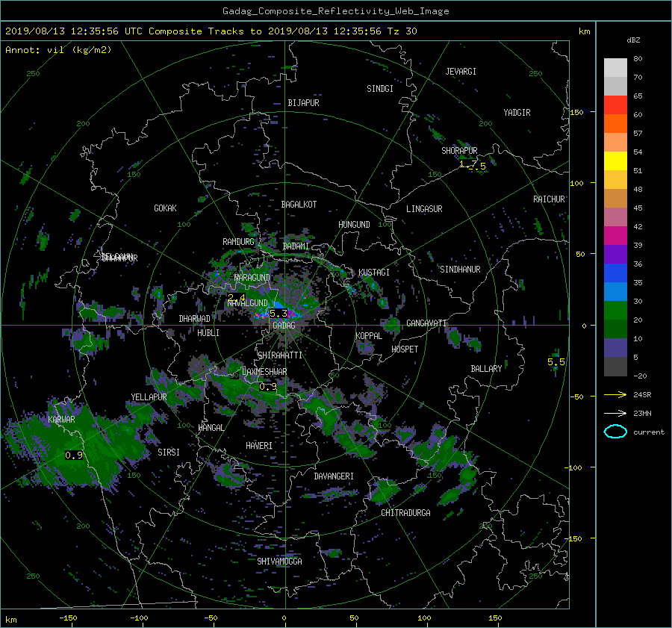Click the cyan 'current' ellipse legend icon
Screen dimensions: 672x628
615,432
